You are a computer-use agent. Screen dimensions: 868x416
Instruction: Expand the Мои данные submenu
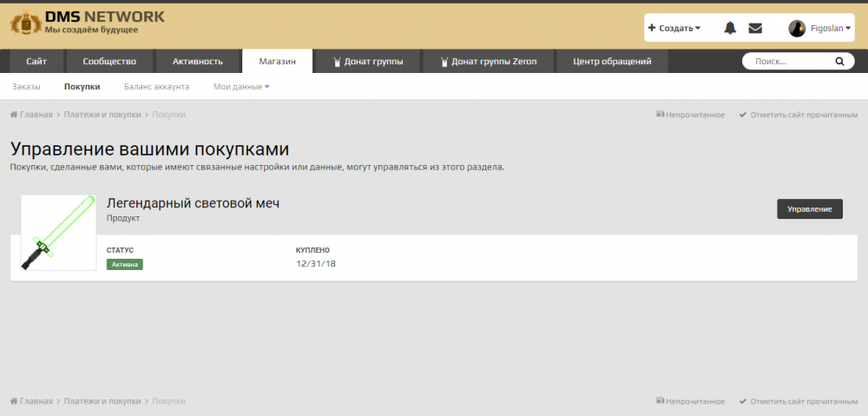(241, 87)
